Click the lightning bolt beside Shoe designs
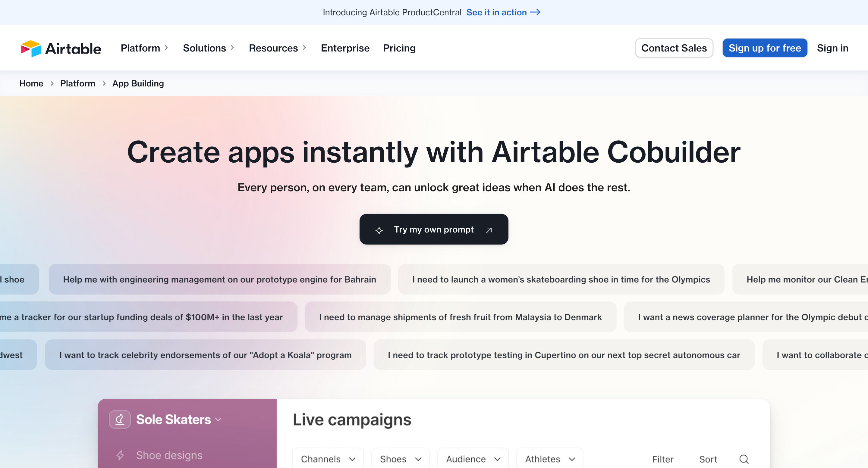The height and width of the screenshot is (468, 868). 120,455
